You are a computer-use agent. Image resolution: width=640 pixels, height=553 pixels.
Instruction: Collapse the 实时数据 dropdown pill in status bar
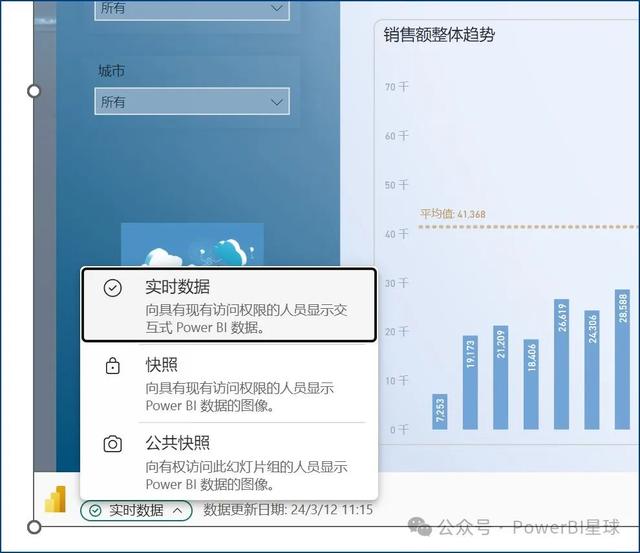136,511
